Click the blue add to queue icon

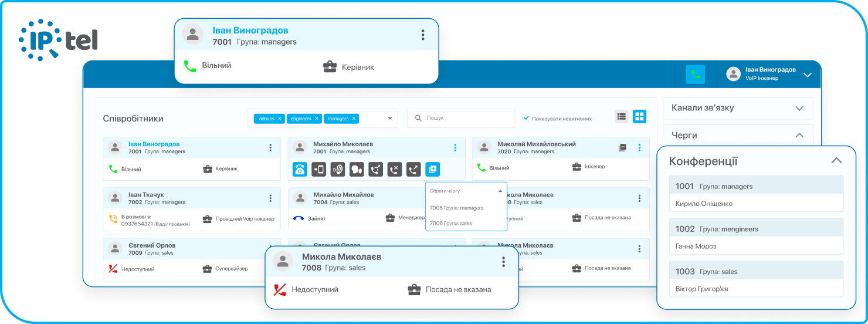(432, 169)
